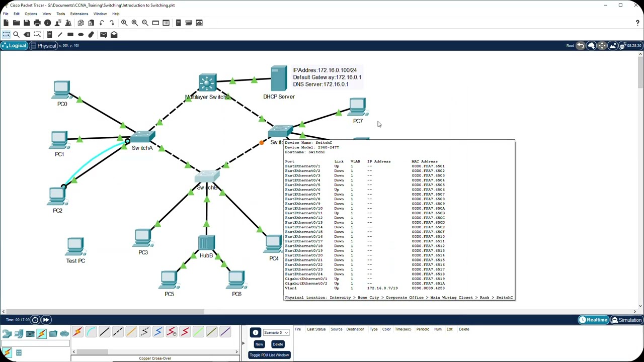Switch to Logical workspace view

(x=14, y=46)
